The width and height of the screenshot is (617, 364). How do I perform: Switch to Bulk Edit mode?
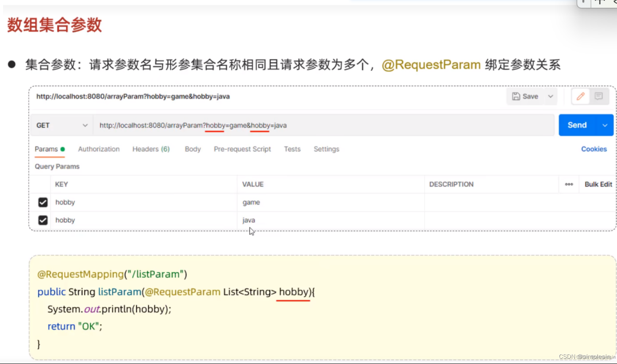pyautogui.click(x=598, y=184)
